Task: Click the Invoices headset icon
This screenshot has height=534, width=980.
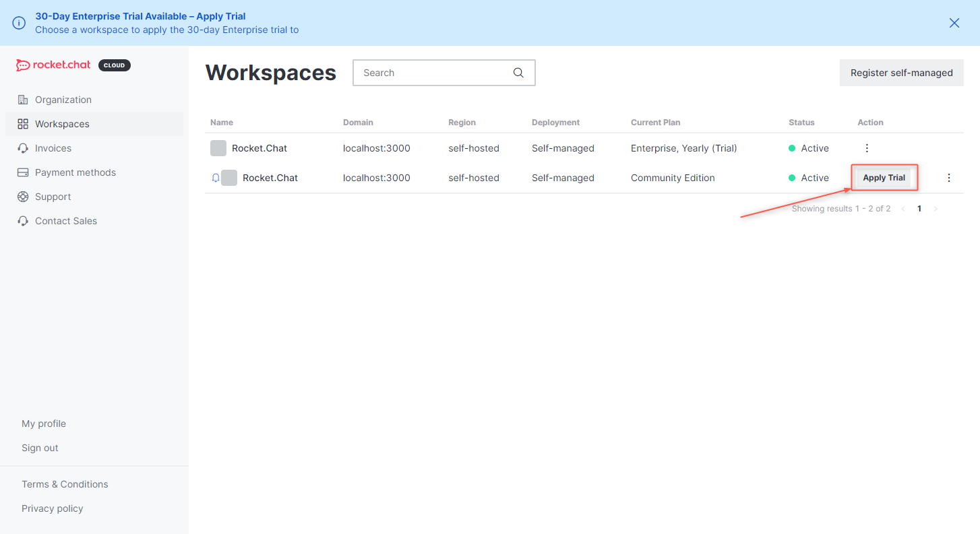Action: click(23, 148)
